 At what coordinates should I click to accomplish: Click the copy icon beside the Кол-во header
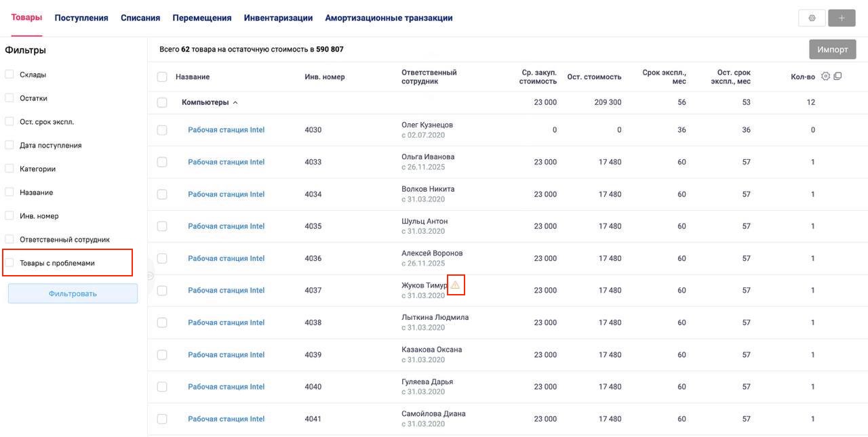click(x=837, y=77)
